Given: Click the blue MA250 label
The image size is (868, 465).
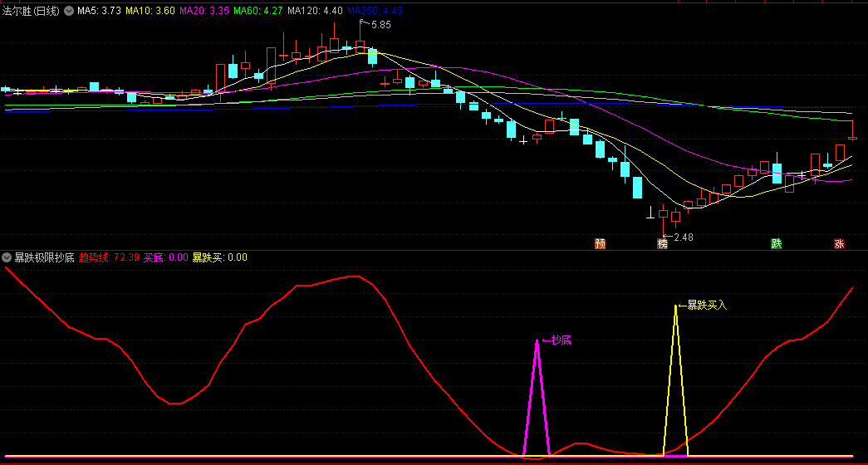Looking at the screenshot, I should pyautogui.click(x=375, y=11).
